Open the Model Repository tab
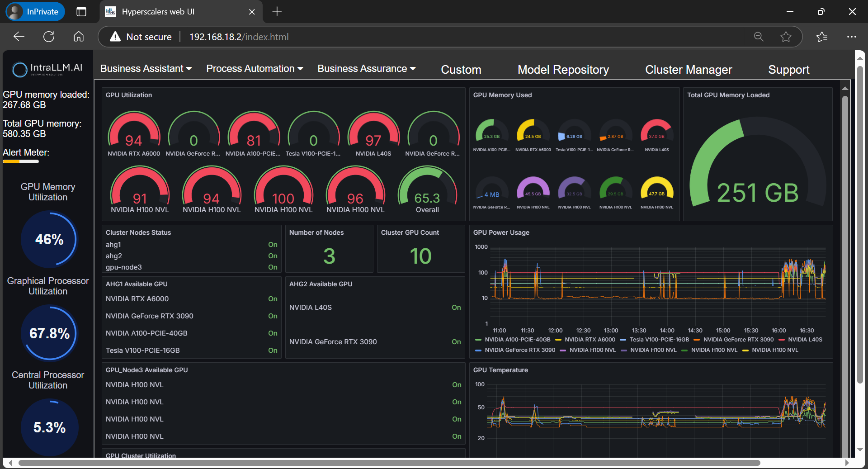 [563, 70]
